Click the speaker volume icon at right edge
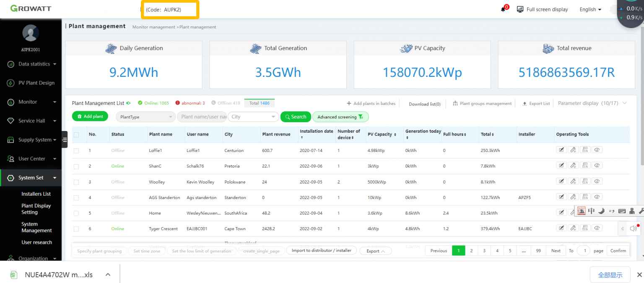 tap(633, 228)
